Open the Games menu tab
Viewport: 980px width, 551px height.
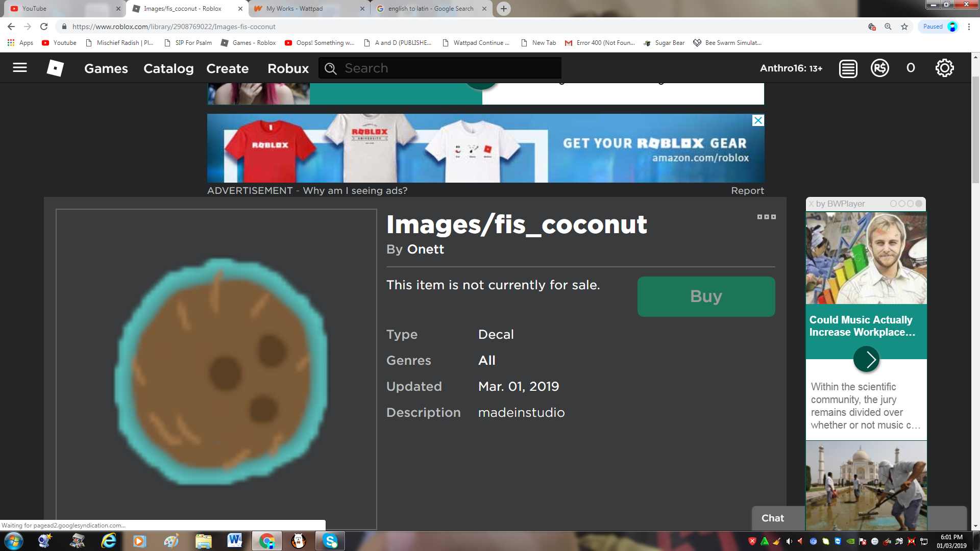click(x=105, y=67)
